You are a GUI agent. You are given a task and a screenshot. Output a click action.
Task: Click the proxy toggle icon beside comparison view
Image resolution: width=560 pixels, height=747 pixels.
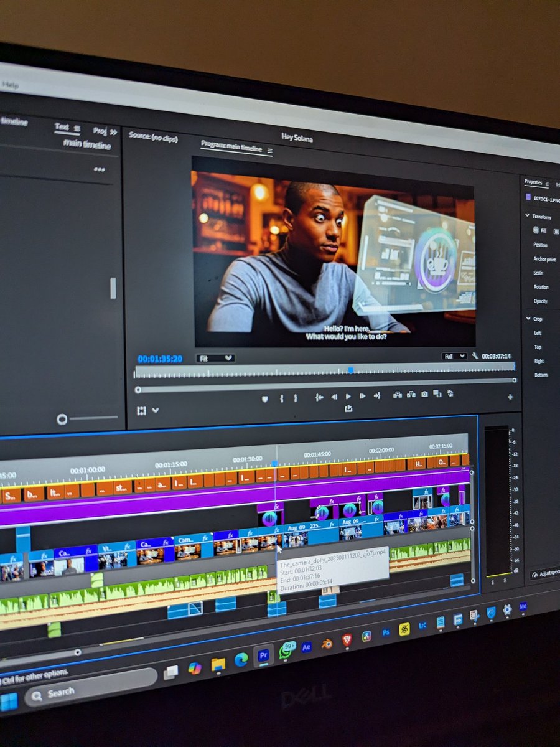click(x=450, y=393)
